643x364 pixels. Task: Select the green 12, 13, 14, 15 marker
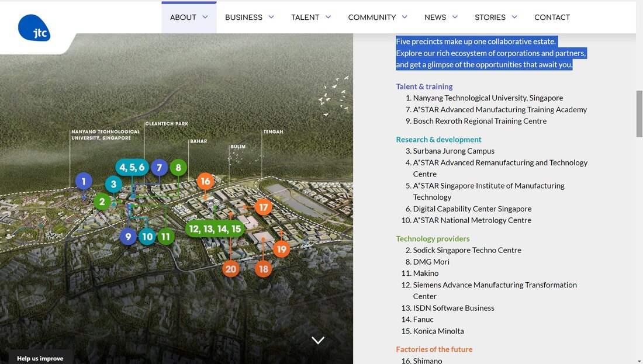point(215,228)
